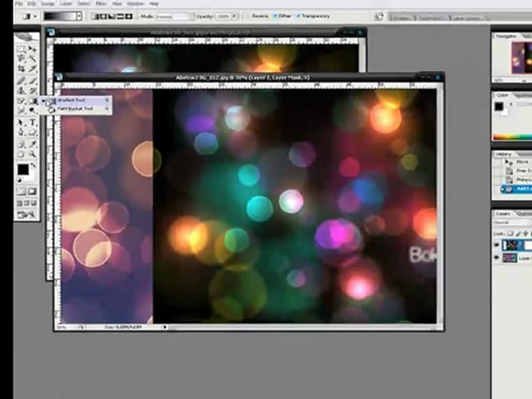
Task: Switch to the Navigator panel tab
Action: (506, 35)
